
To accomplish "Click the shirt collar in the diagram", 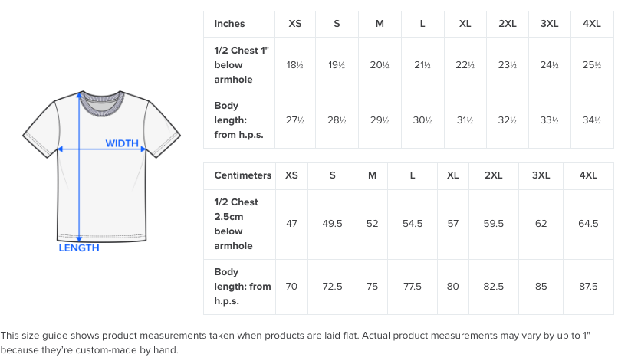I will tap(102, 103).
